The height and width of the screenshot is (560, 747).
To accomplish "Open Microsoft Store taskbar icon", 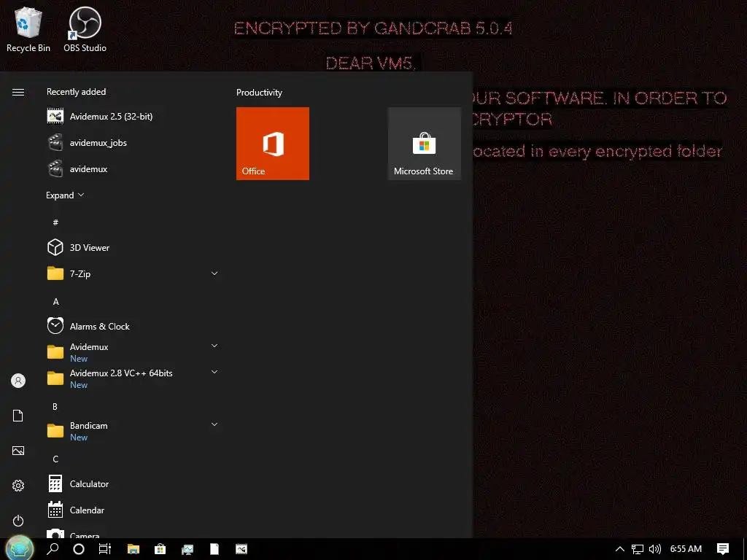I will [x=160, y=549].
